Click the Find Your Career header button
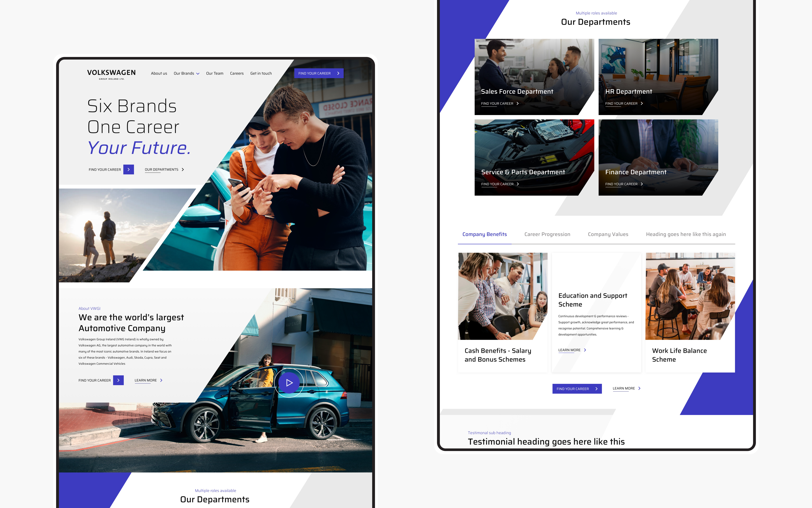The image size is (812, 508). pyautogui.click(x=319, y=73)
